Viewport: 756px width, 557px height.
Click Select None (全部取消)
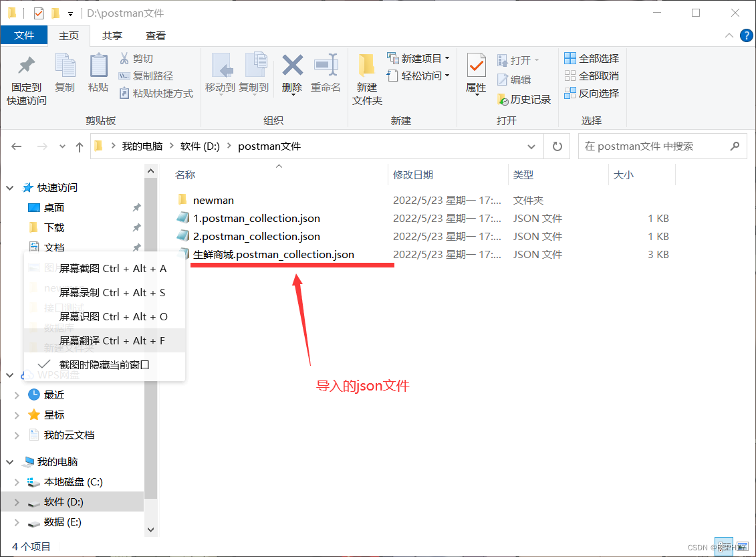(x=592, y=76)
